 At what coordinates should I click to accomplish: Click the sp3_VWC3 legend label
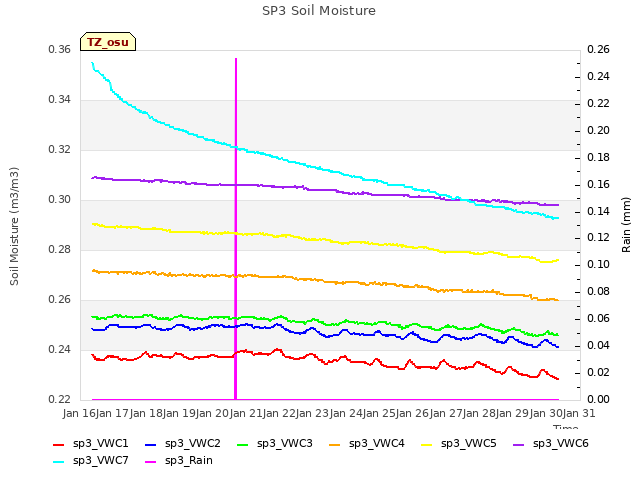pyautogui.click(x=284, y=444)
